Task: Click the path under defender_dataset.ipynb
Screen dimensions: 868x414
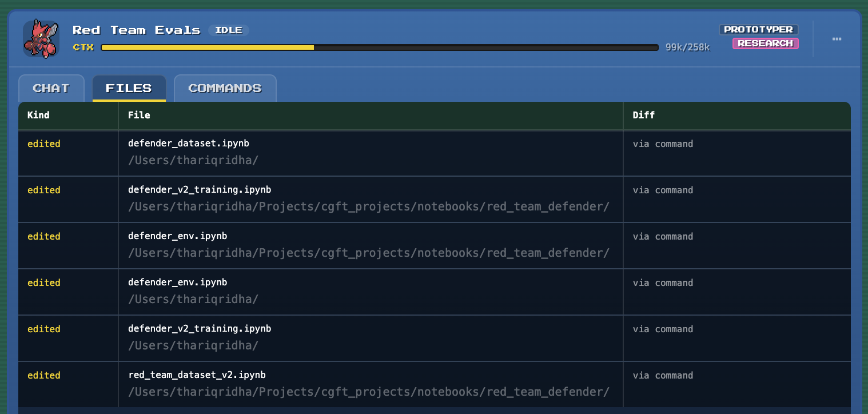Action: pyautogui.click(x=193, y=160)
